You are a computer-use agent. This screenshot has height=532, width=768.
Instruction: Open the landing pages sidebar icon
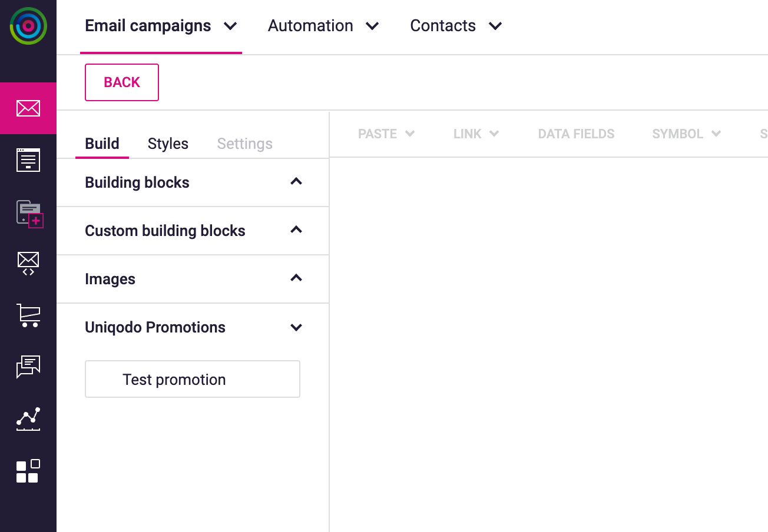[28, 160]
